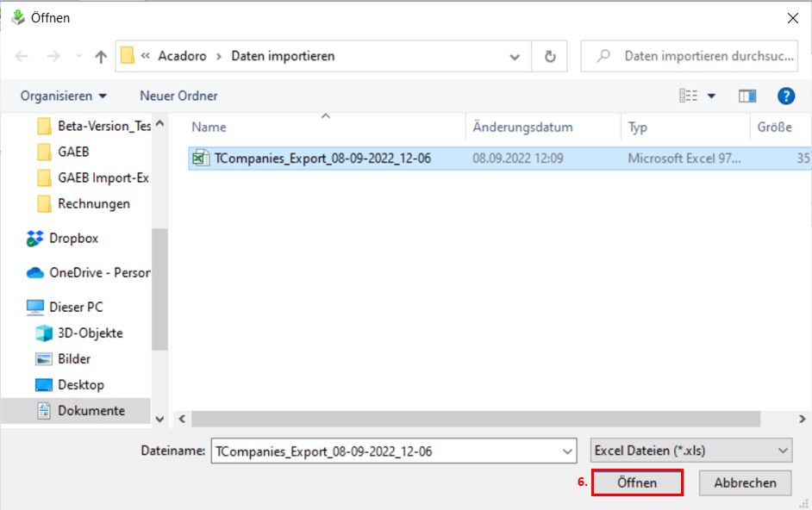Open the help question mark icon
This screenshot has width=812, height=510.
(x=785, y=96)
